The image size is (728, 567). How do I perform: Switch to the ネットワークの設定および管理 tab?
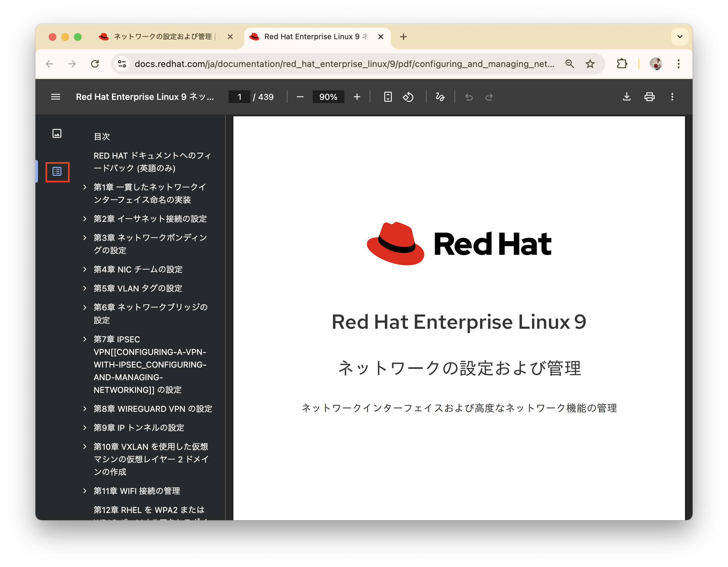[x=157, y=37]
